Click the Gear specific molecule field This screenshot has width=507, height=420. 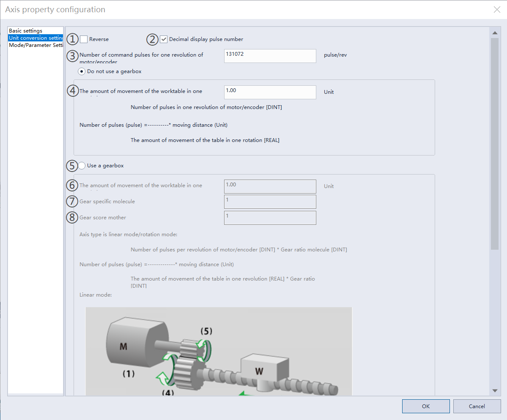click(x=270, y=202)
